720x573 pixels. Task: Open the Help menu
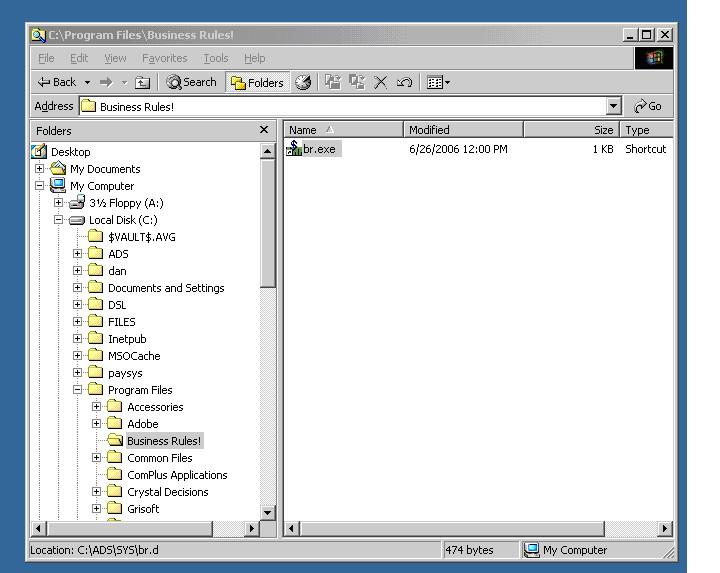pos(254,58)
